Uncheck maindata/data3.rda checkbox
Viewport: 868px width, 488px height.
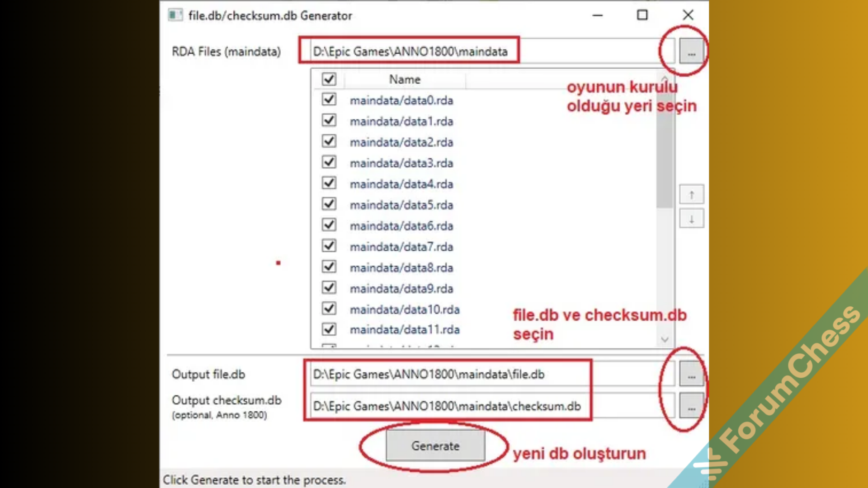(329, 162)
